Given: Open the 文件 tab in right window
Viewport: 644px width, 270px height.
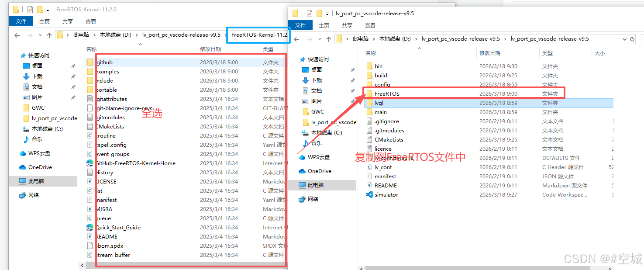Looking at the screenshot, I should [x=300, y=25].
